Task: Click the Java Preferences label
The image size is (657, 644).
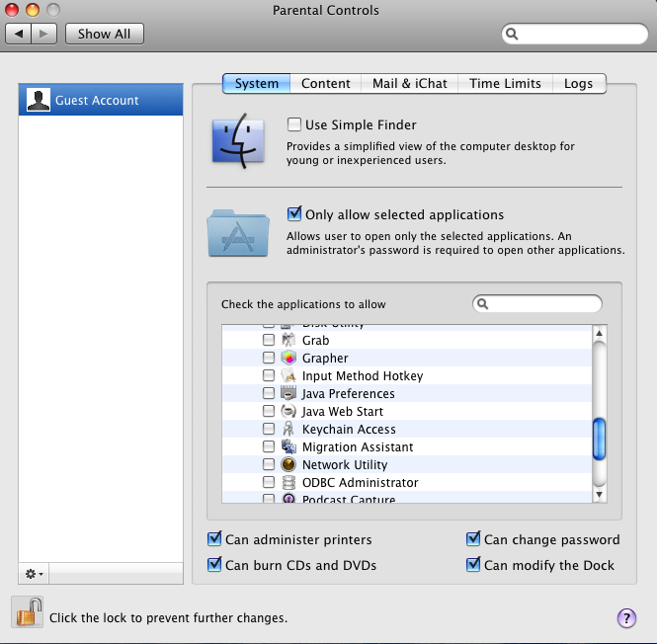Action: pyautogui.click(x=348, y=394)
